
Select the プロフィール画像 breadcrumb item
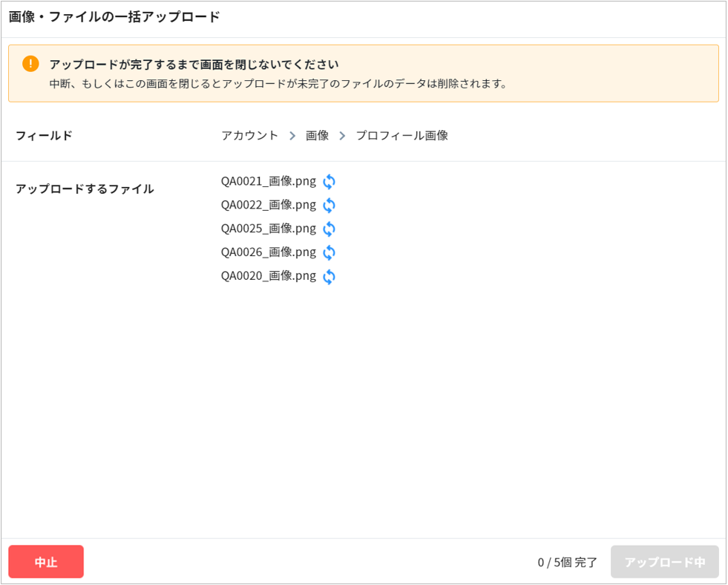click(x=401, y=135)
